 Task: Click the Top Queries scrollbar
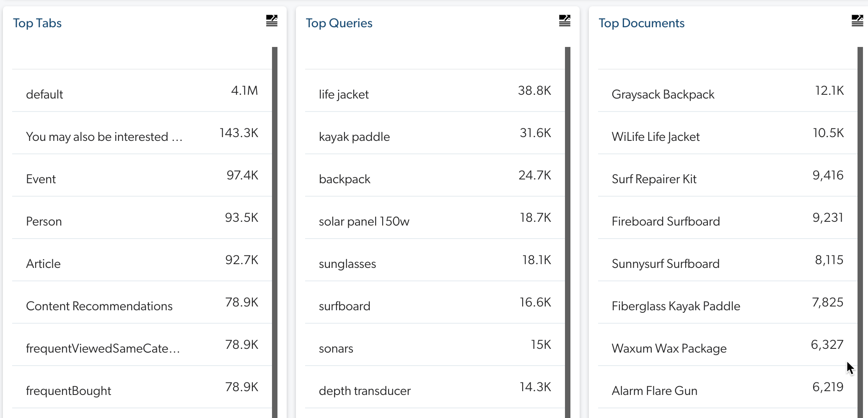568,231
